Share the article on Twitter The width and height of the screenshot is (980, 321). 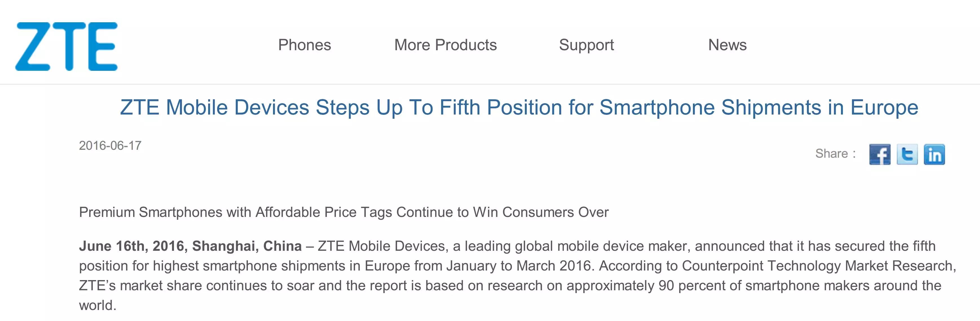pos(907,154)
